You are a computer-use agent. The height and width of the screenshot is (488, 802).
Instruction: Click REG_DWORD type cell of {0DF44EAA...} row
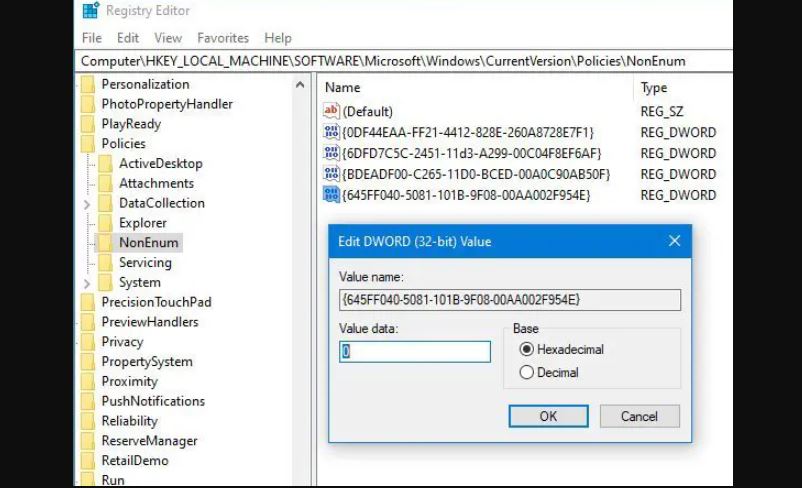tap(678, 132)
